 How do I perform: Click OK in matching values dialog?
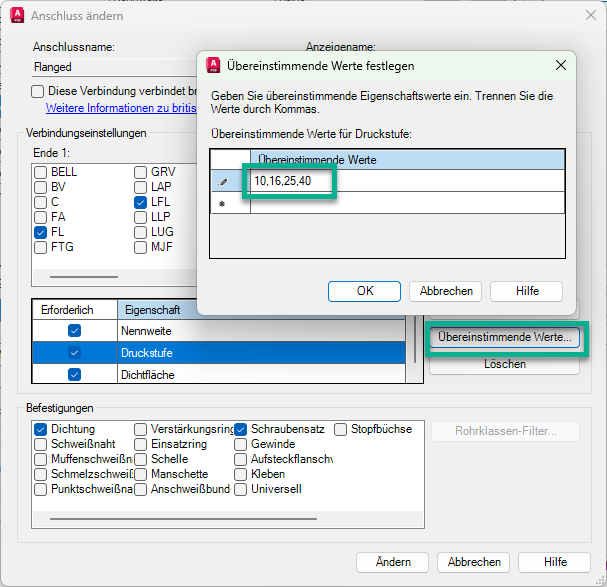[365, 291]
